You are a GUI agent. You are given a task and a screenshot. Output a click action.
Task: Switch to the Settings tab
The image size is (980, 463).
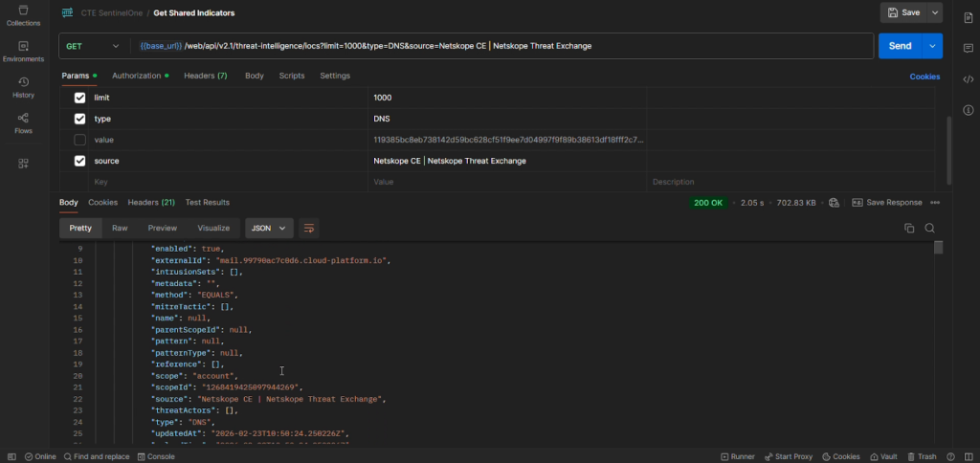click(335, 76)
